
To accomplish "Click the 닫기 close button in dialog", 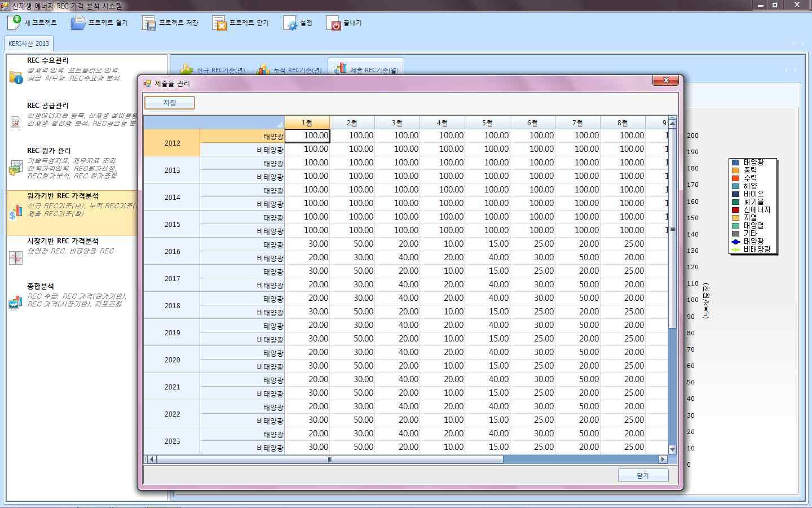I will 643,475.
